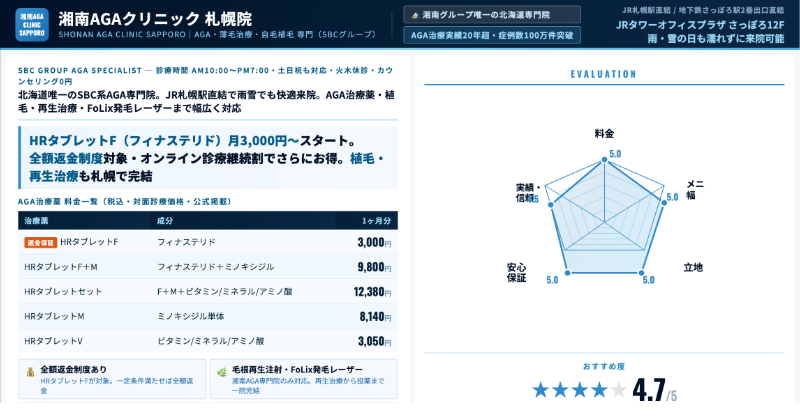Click the 毛根再生注射・FoLix発毛レーザー feature card
This screenshot has height=418, width=800.
coord(303,378)
